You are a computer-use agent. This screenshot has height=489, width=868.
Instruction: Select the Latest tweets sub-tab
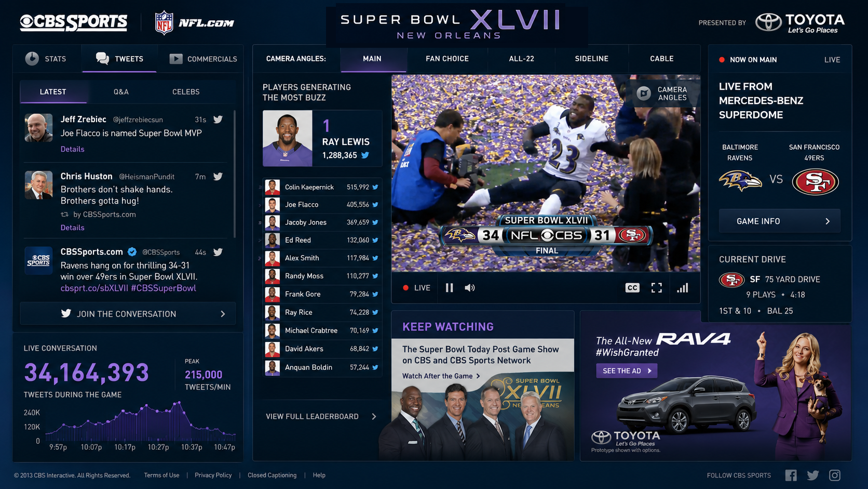53,91
